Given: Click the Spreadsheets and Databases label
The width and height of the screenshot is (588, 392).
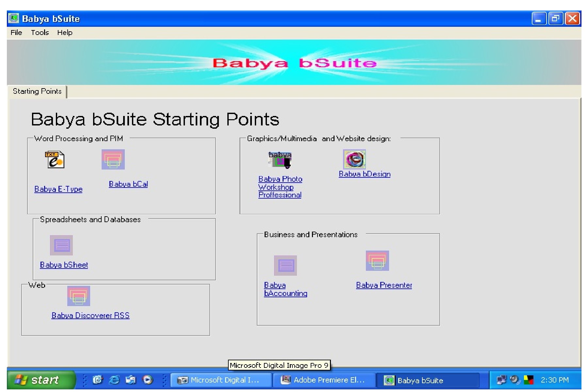Looking at the screenshot, I should [x=90, y=220].
